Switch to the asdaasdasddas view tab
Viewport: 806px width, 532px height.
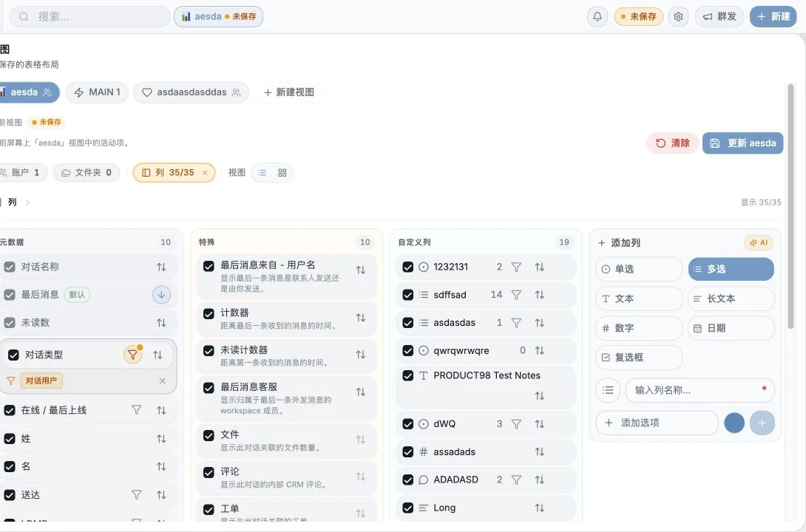(x=192, y=92)
